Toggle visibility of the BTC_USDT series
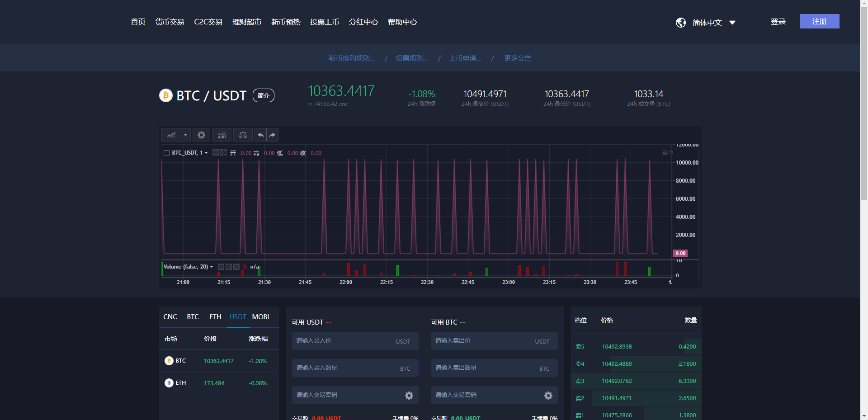This screenshot has width=868, height=420. point(216,153)
